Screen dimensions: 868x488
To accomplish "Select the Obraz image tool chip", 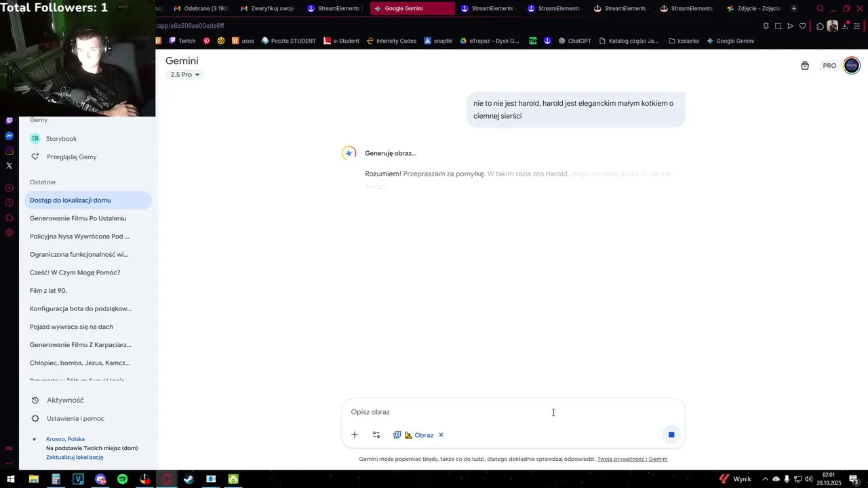I will [x=418, y=435].
